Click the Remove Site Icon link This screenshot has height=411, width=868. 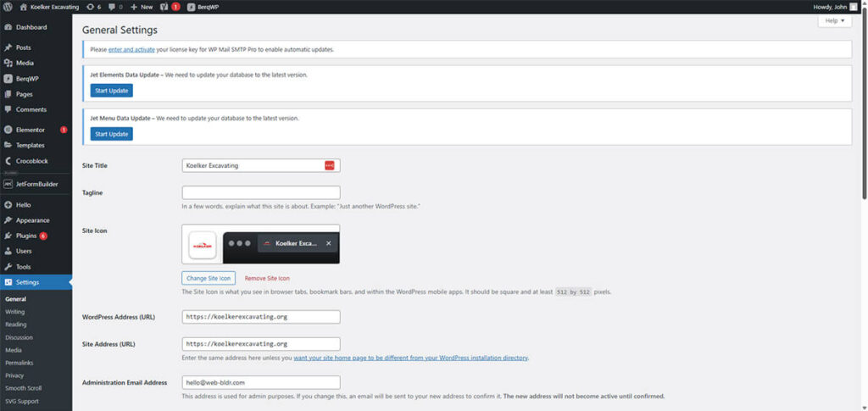pos(267,278)
